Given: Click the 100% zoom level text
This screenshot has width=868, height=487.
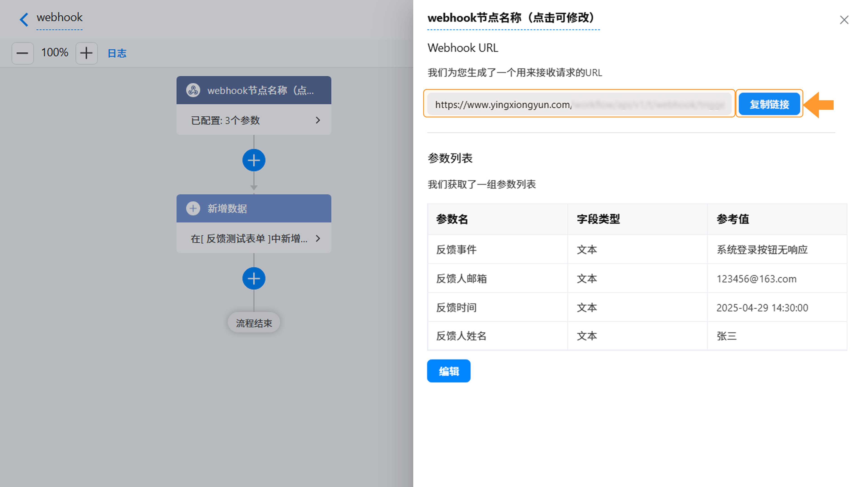Looking at the screenshot, I should [54, 53].
